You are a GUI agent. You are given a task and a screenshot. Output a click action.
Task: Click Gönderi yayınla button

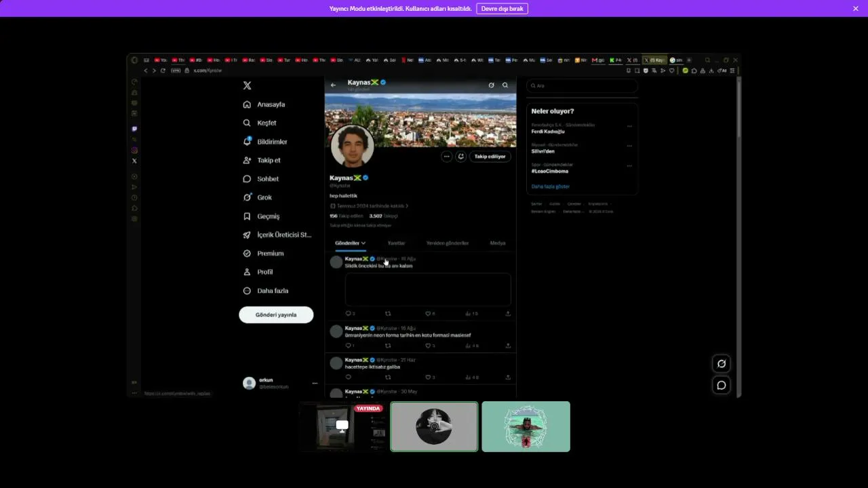point(276,314)
